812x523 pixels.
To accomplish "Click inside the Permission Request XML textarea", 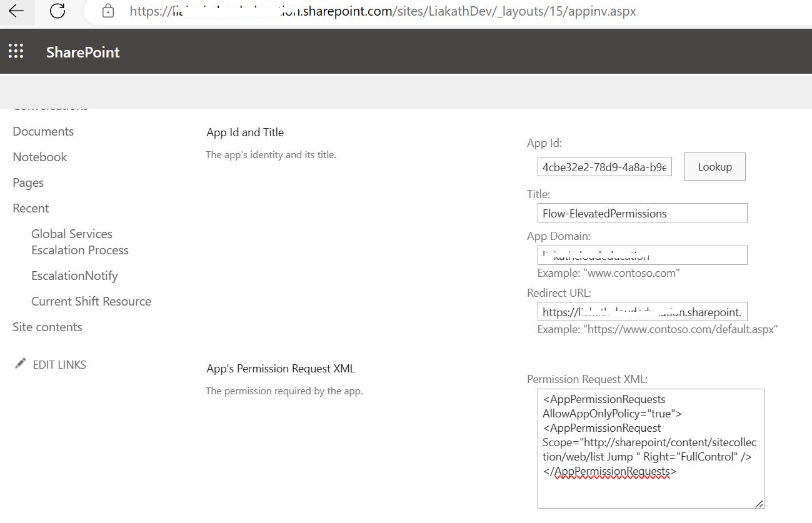I will [x=651, y=449].
